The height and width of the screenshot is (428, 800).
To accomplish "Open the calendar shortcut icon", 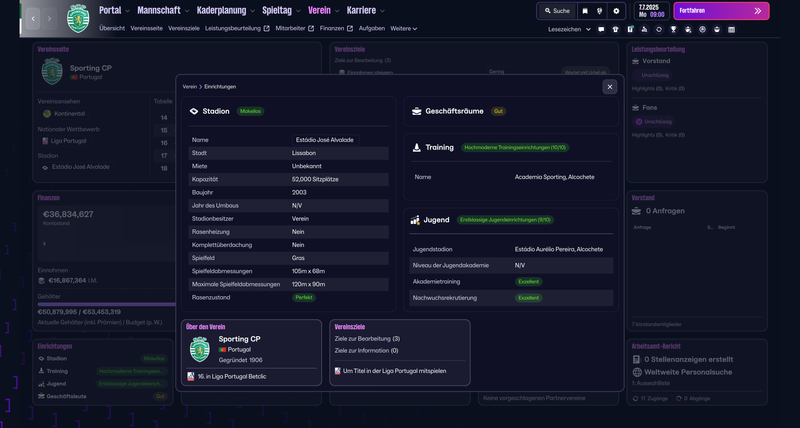I will (x=732, y=30).
